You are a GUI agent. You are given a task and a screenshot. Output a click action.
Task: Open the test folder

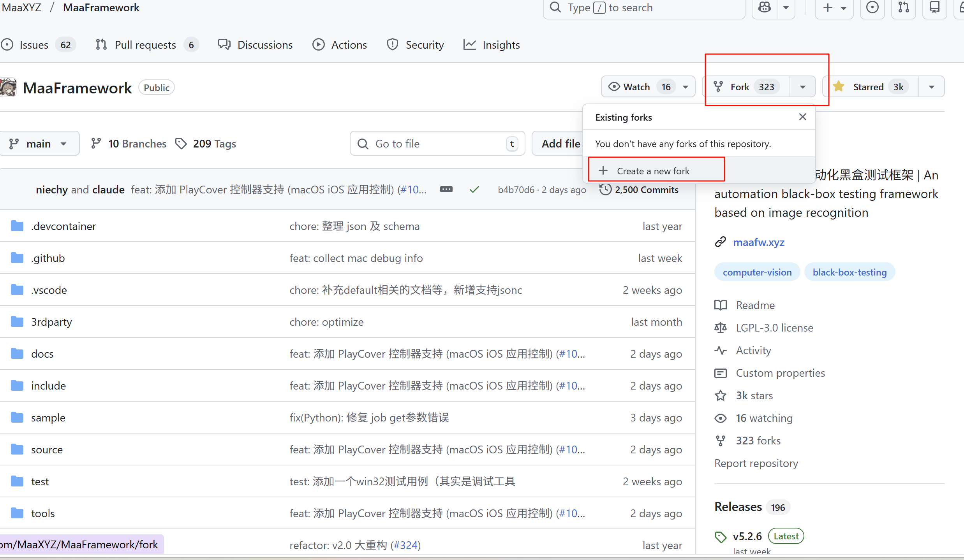(x=40, y=481)
